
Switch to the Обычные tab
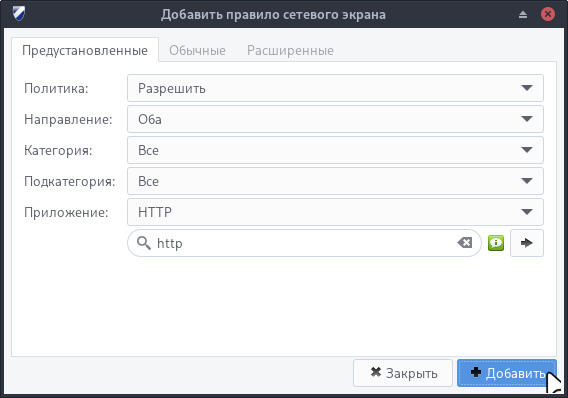pyautogui.click(x=197, y=50)
